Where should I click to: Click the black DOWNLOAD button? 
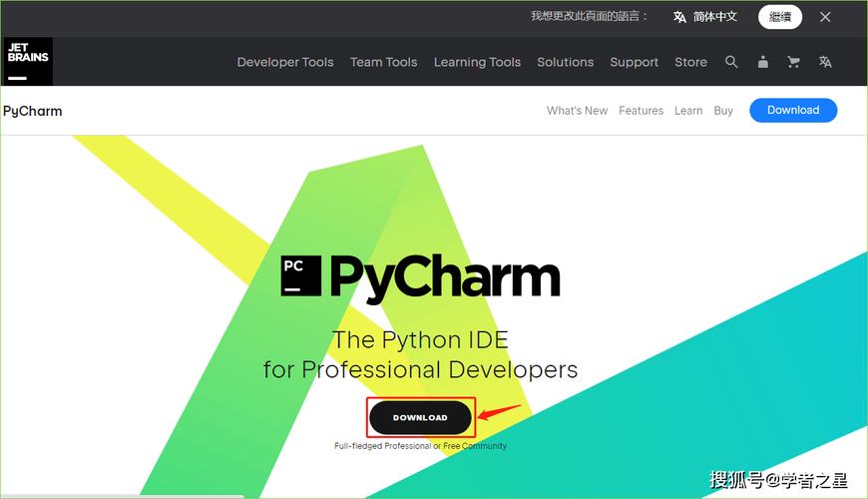pyautogui.click(x=420, y=417)
